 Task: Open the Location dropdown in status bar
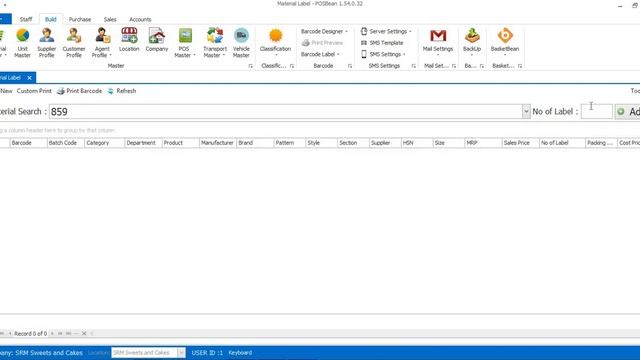coord(181,353)
